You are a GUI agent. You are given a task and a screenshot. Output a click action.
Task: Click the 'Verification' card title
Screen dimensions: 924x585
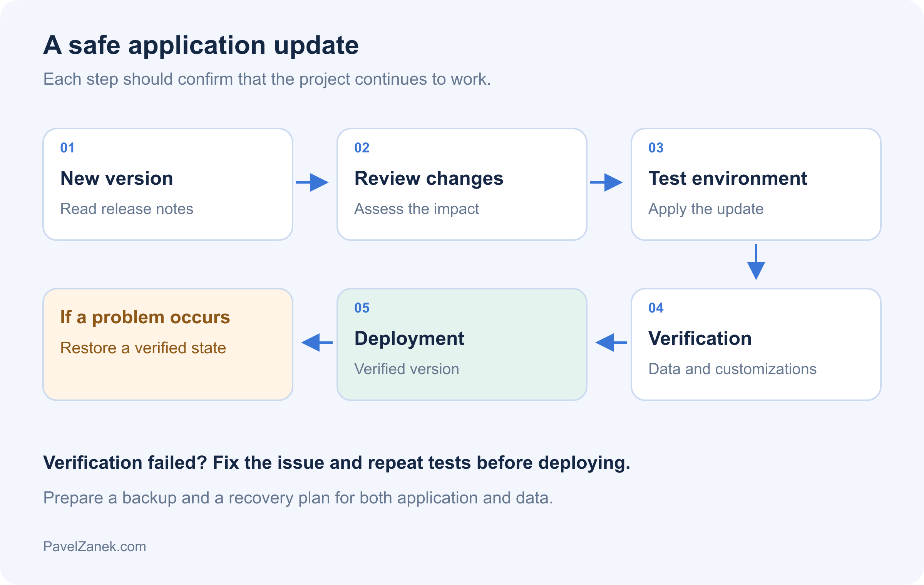(700, 338)
